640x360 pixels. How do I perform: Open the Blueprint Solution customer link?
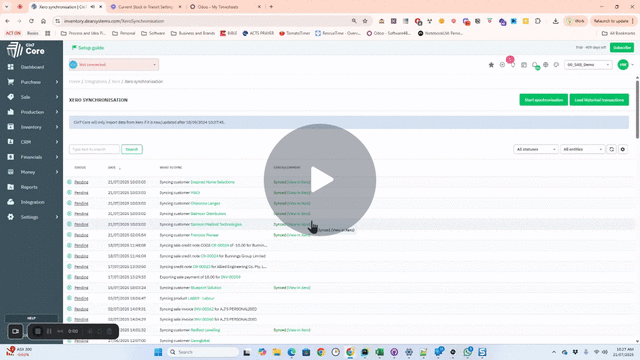click(x=206, y=288)
